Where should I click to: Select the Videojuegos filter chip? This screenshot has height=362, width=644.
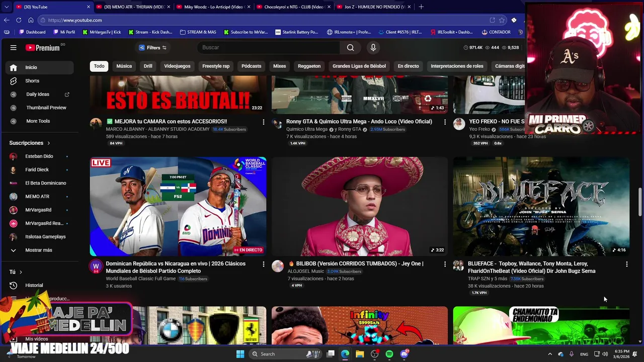(177, 66)
